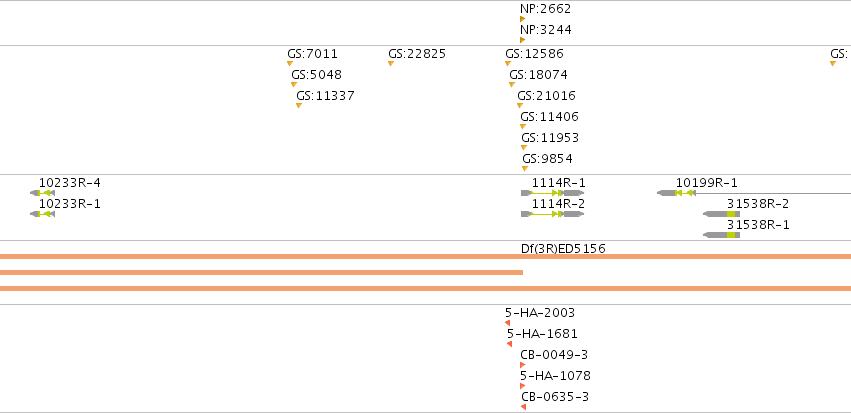Click the GS:22825 label

417,54
